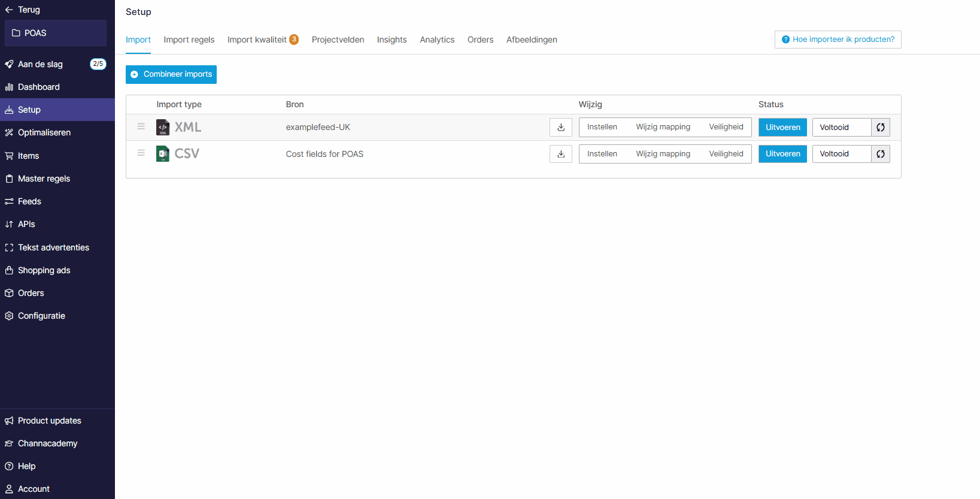Click the Bron column header

click(295, 104)
